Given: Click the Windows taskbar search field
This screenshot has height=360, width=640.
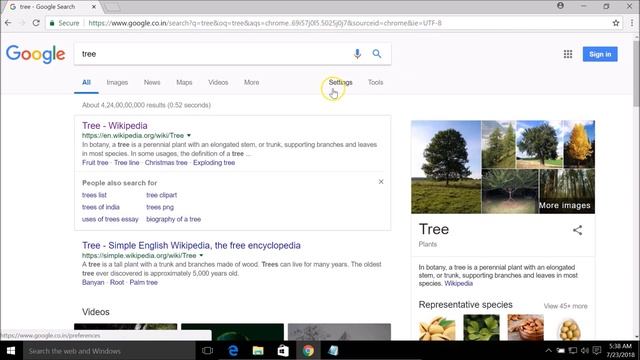Looking at the screenshot, I should point(109,351).
